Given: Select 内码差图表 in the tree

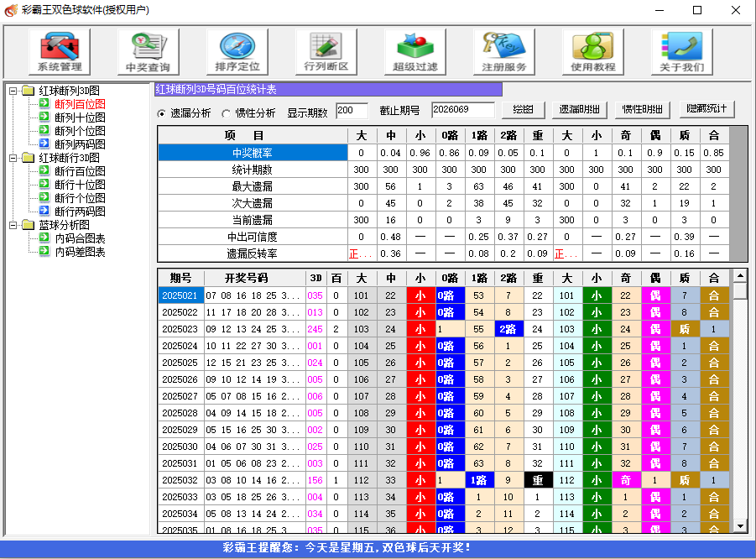Looking at the screenshot, I should [80, 252].
